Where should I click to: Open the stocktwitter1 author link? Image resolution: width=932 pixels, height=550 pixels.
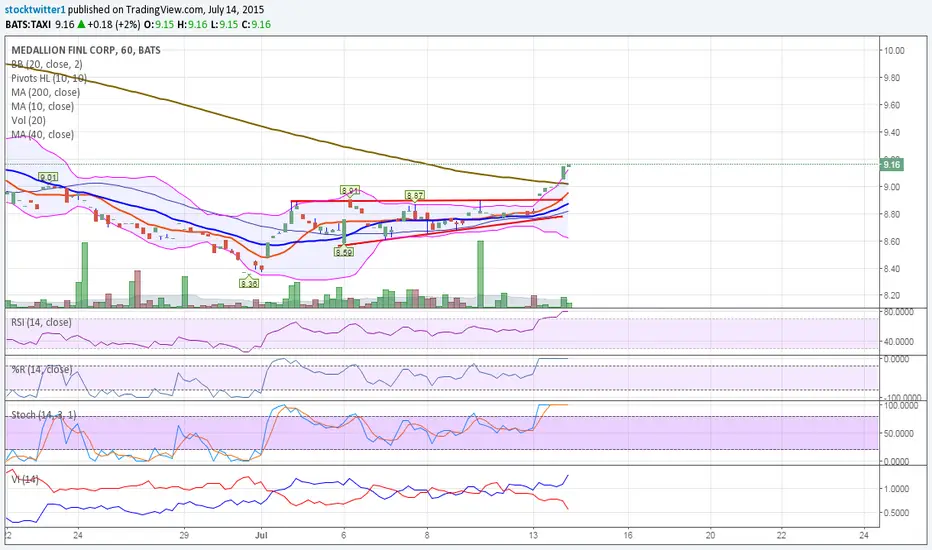point(34,10)
